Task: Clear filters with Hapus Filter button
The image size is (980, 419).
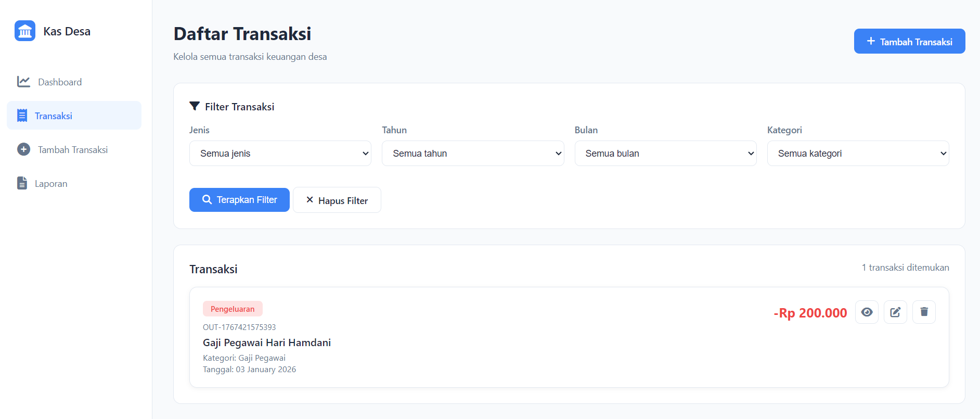Action: point(337,200)
